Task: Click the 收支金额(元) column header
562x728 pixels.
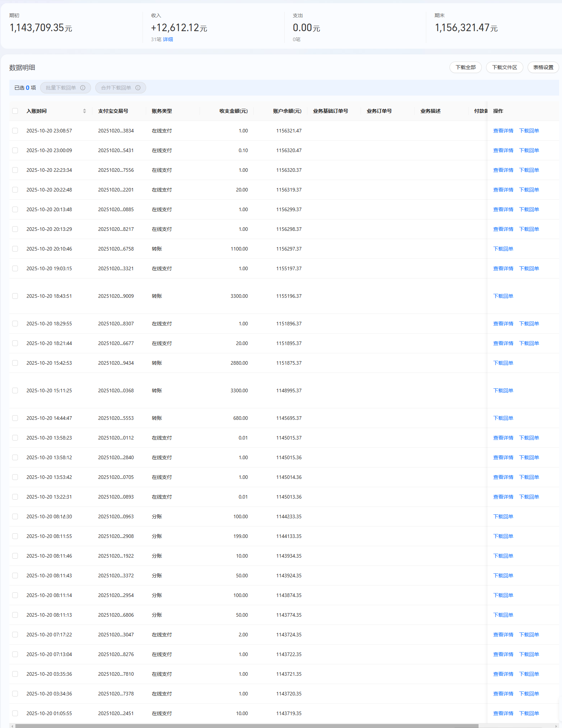Action: (x=233, y=111)
